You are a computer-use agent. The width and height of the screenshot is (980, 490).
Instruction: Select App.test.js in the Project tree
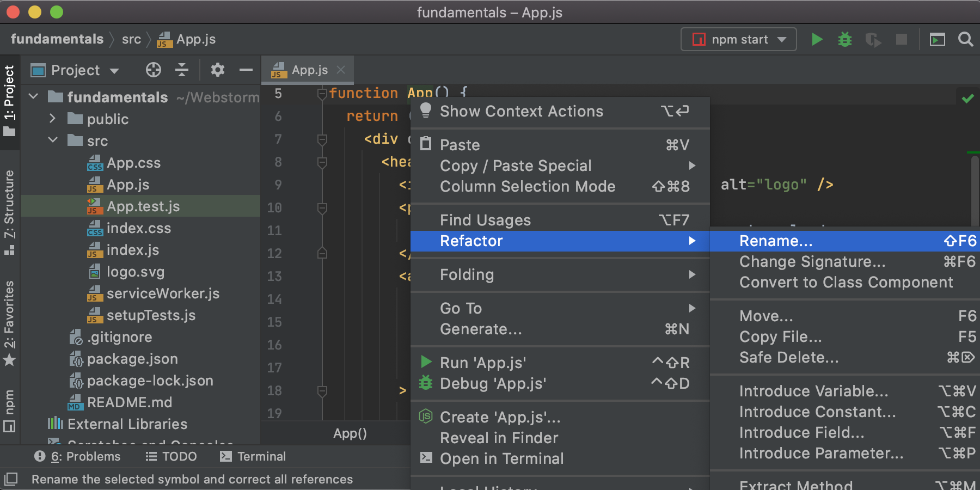click(143, 206)
